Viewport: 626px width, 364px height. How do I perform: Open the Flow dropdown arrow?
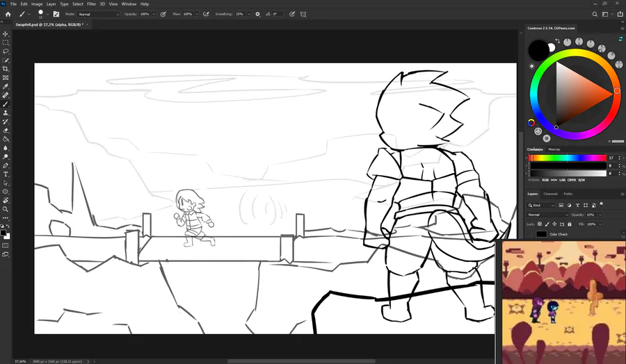pos(196,14)
